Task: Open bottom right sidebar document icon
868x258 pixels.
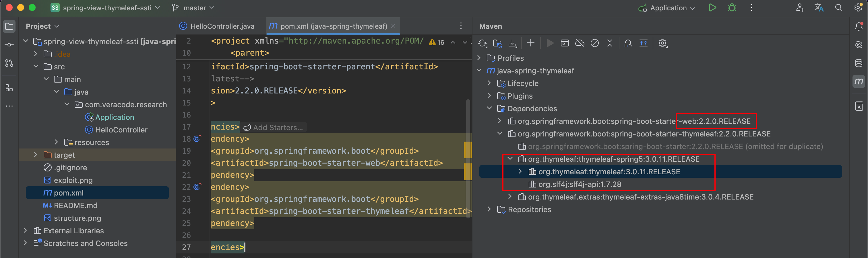Action: click(859, 106)
